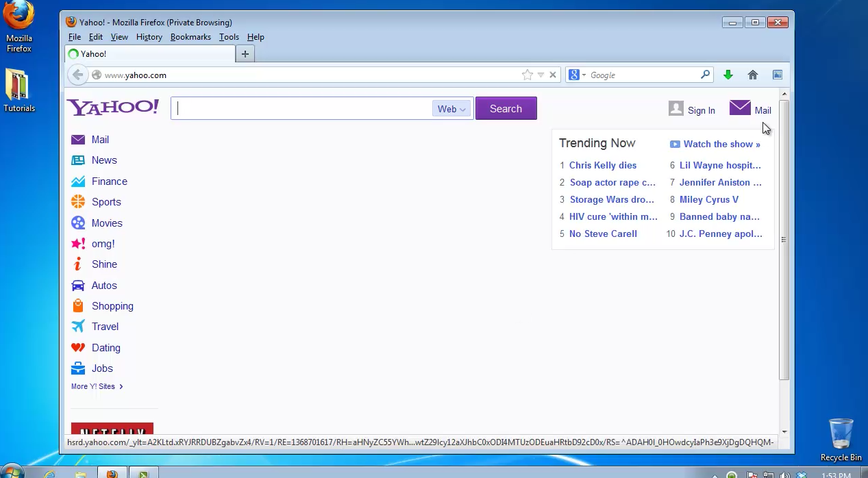
Task: Click the search magnifier in the Google box
Action: pyautogui.click(x=705, y=75)
